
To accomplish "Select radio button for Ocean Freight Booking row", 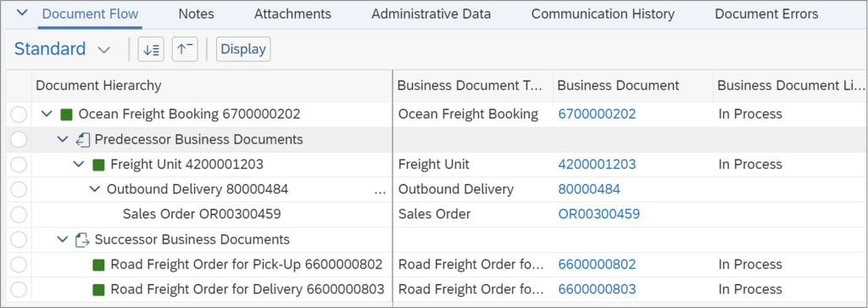I will click(x=19, y=115).
